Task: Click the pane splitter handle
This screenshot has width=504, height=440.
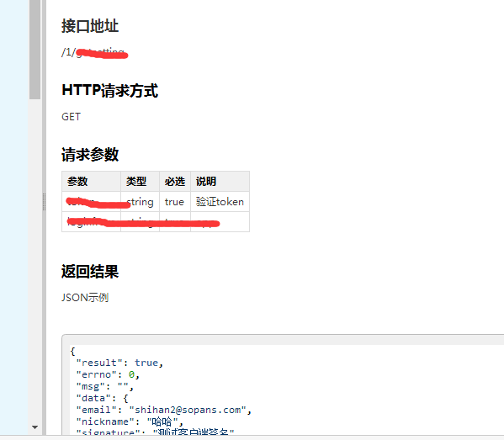Action: click(44, 202)
